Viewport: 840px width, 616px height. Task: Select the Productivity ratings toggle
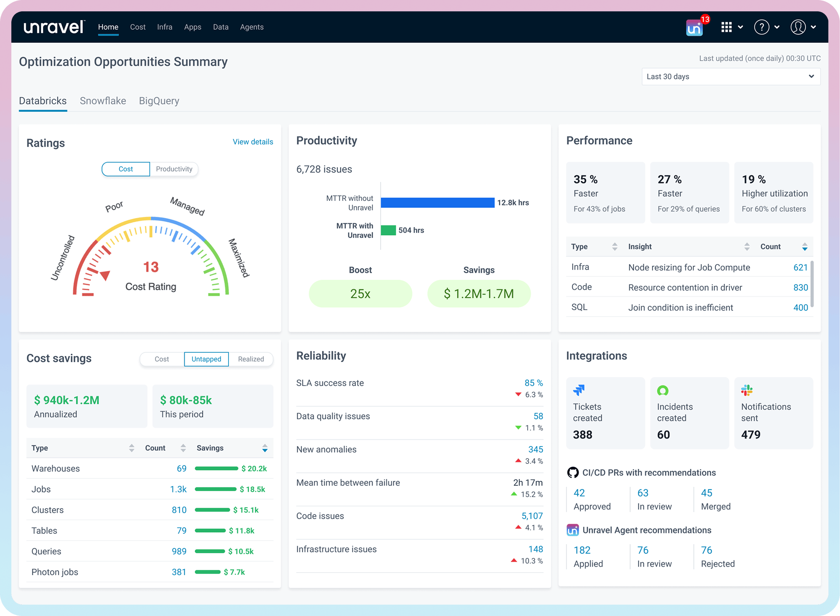point(174,169)
